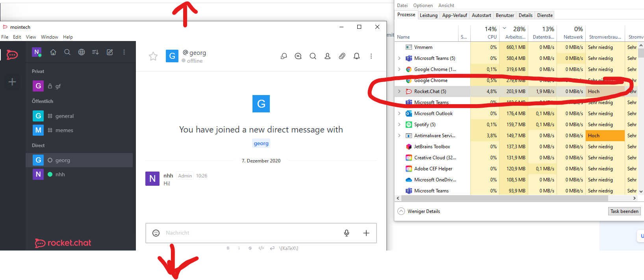Open the File menu in mointech window
The image size is (644, 280).
point(5,37)
